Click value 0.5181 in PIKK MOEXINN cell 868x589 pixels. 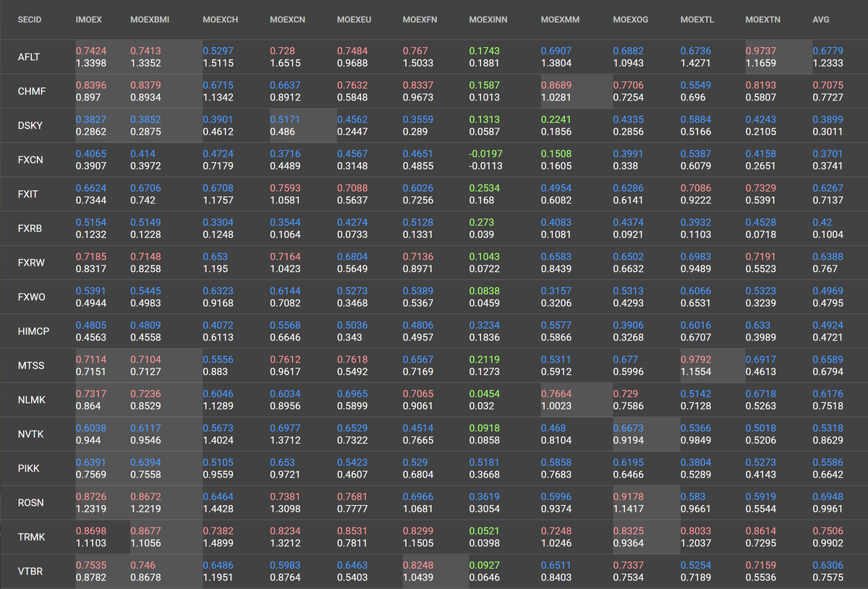coord(484,462)
